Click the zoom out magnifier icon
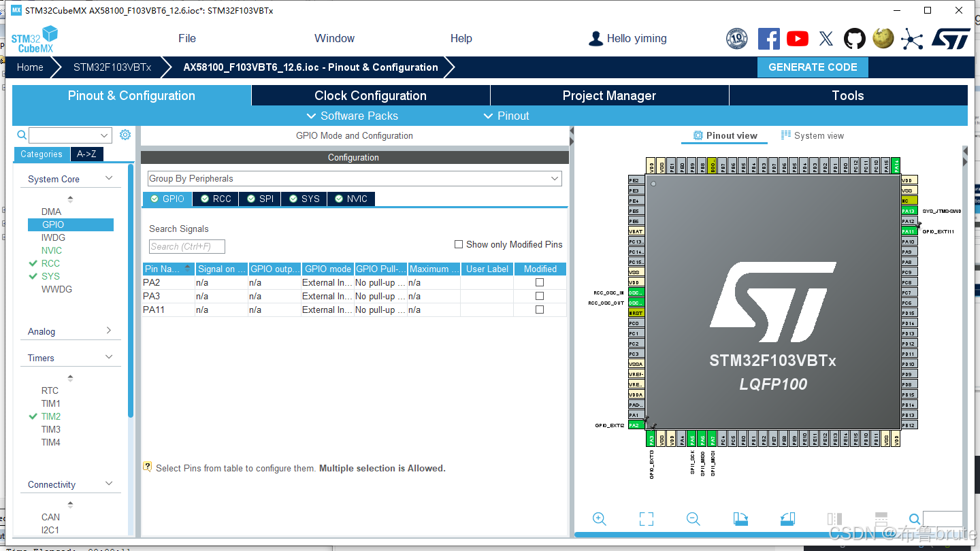 (x=693, y=519)
